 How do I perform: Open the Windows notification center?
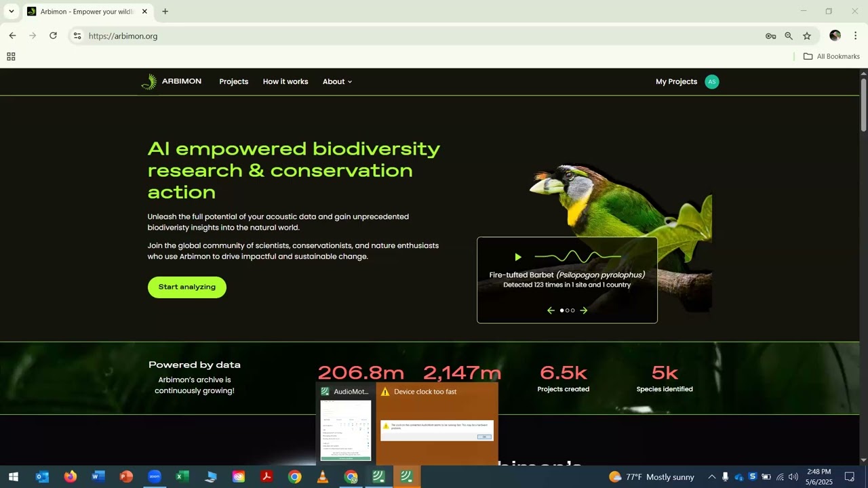[x=850, y=477]
